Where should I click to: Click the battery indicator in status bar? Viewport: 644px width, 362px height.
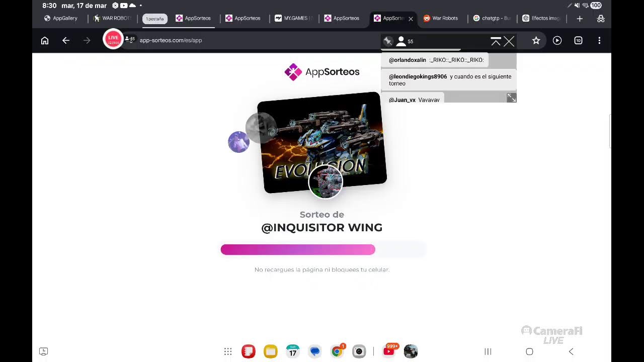coord(596,6)
